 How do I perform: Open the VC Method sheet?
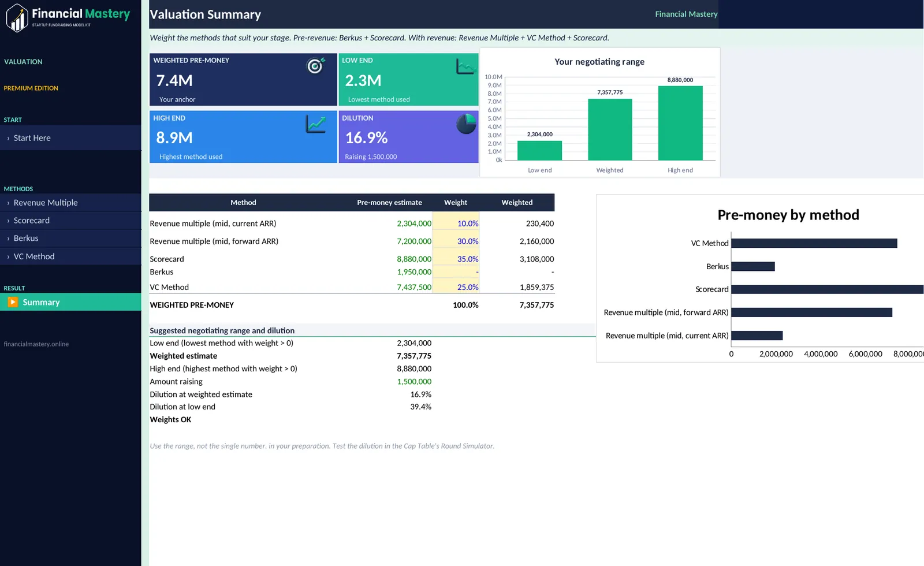point(70,256)
